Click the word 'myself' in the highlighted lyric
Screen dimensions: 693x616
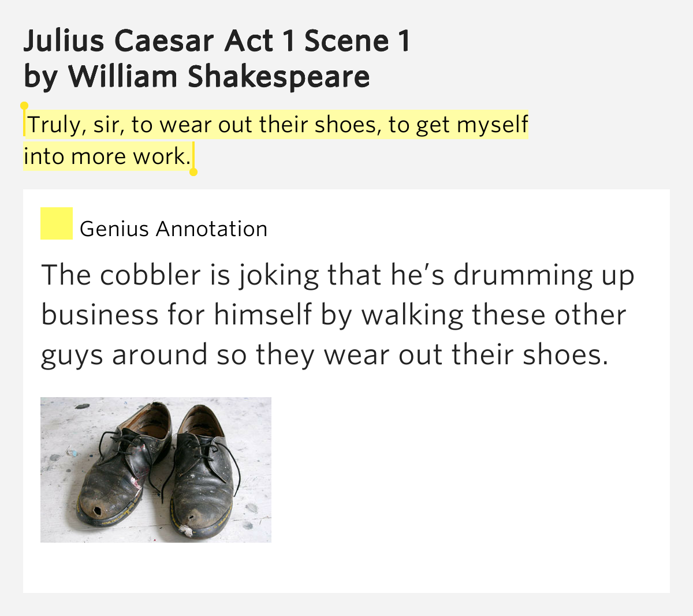pyautogui.click(x=493, y=125)
